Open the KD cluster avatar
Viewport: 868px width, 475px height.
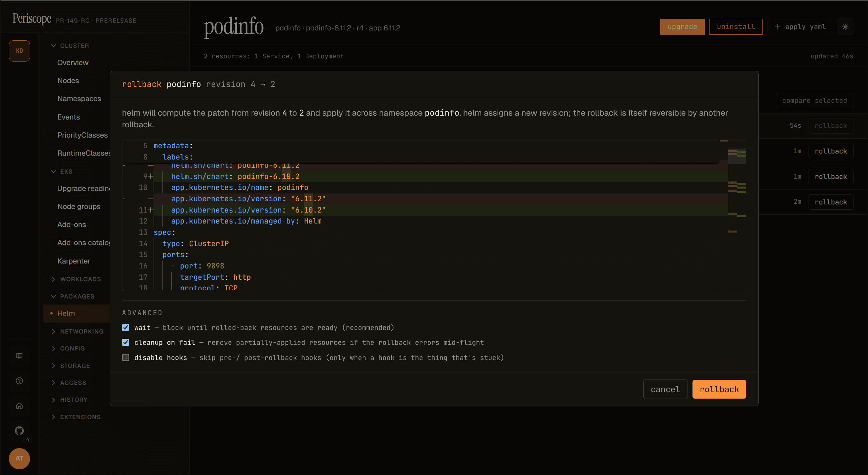19,51
